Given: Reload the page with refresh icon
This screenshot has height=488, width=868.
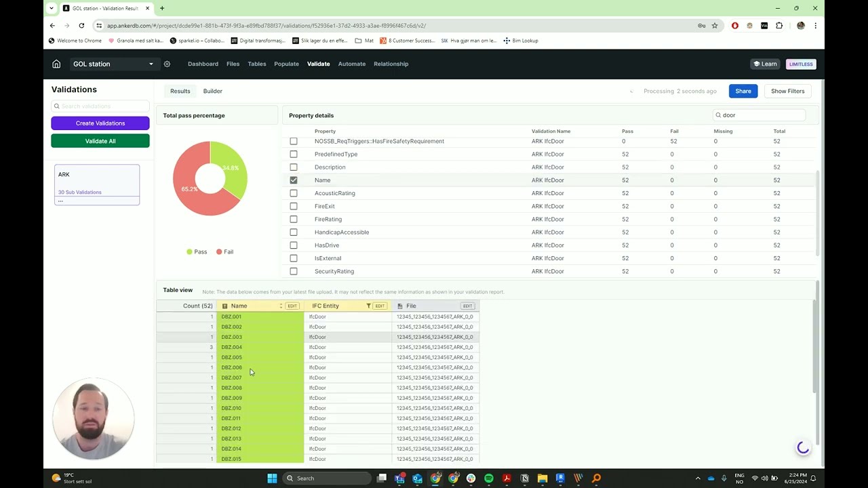Looking at the screenshot, I should click(x=81, y=26).
